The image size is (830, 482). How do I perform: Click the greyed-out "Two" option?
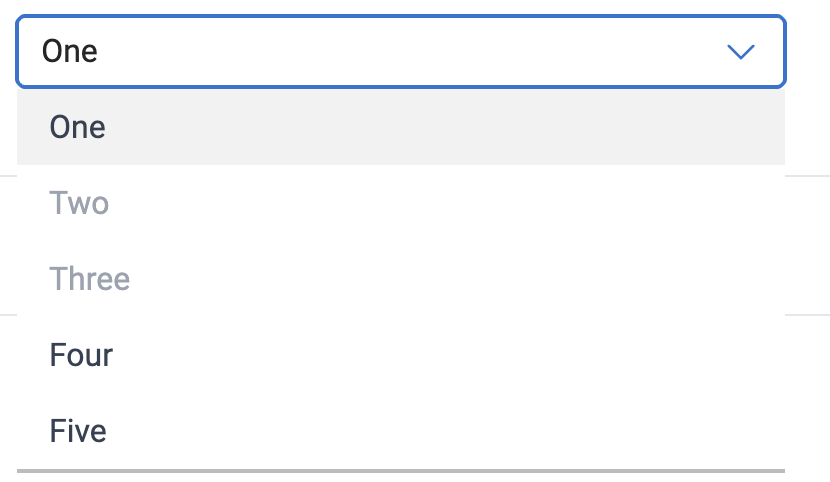tap(80, 203)
